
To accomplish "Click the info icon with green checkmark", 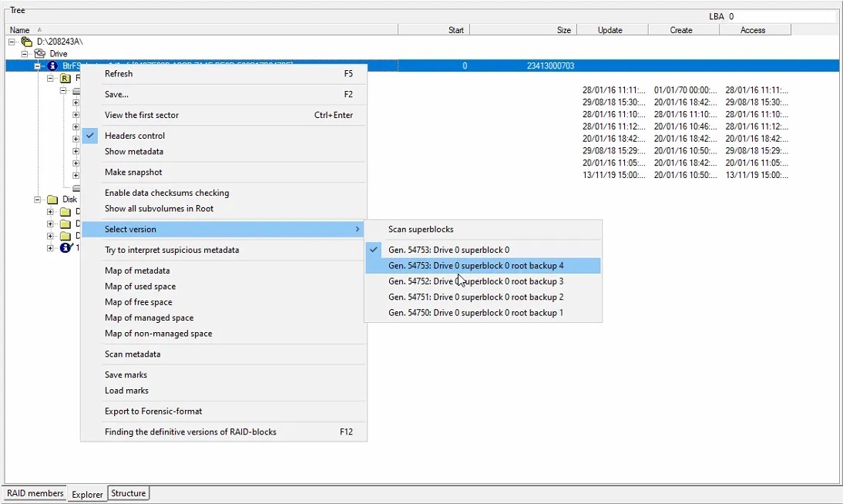I will [65, 248].
